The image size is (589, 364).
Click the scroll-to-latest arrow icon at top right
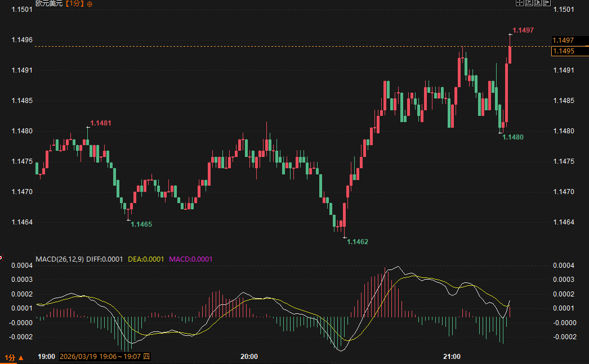click(547, 3)
